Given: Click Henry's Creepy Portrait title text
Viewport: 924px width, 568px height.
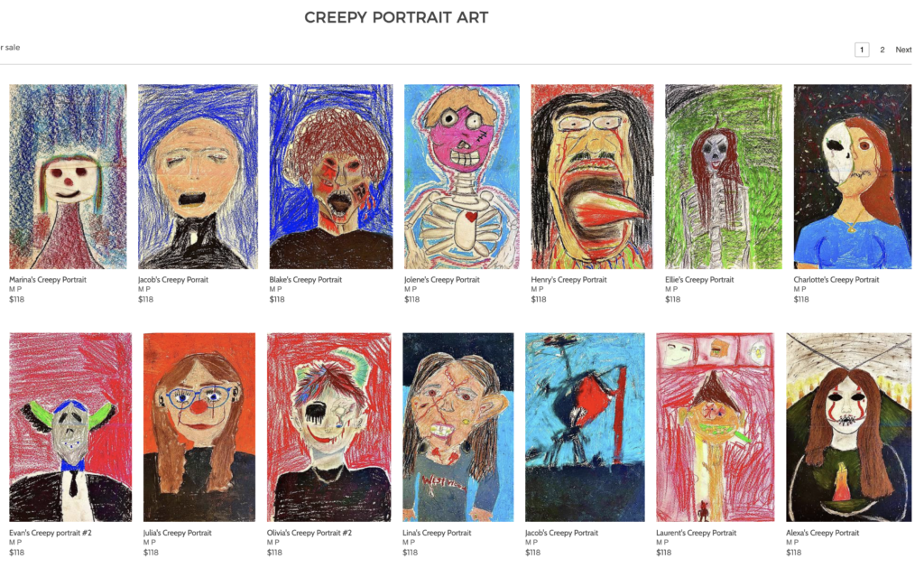Looking at the screenshot, I should (568, 280).
